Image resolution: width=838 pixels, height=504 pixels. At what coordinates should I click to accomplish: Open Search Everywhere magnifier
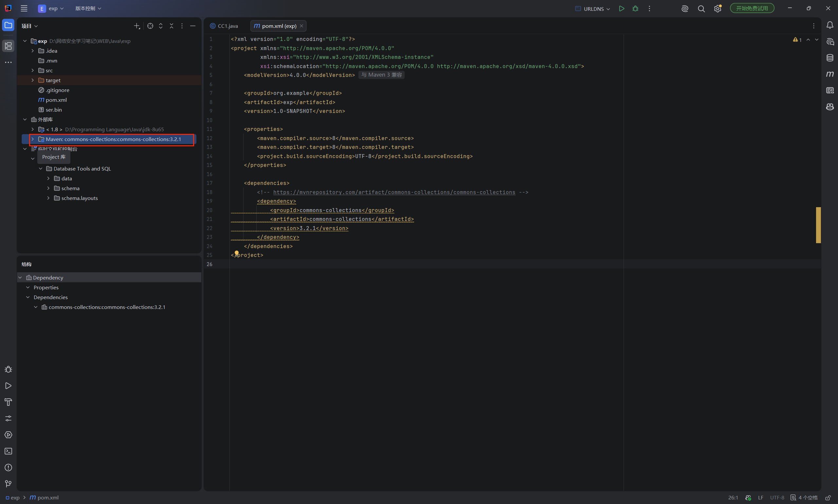pyautogui.click(x=701, y=9)
